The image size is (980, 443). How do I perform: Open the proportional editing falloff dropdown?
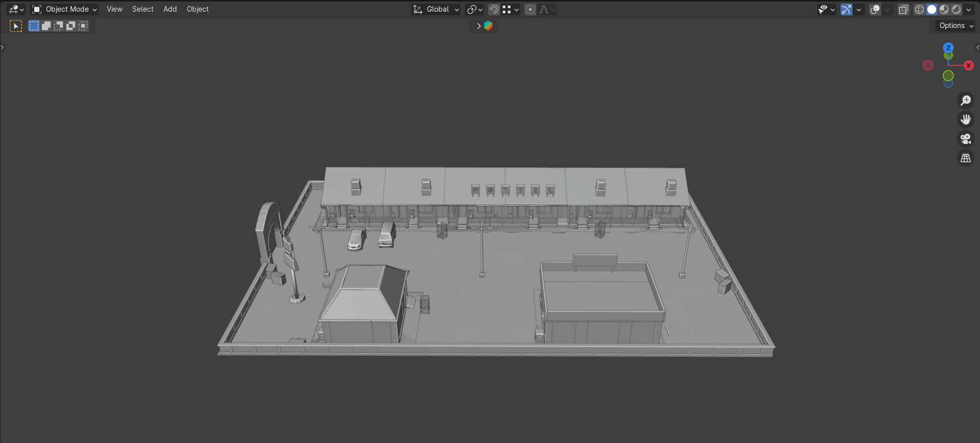point(546,9)
